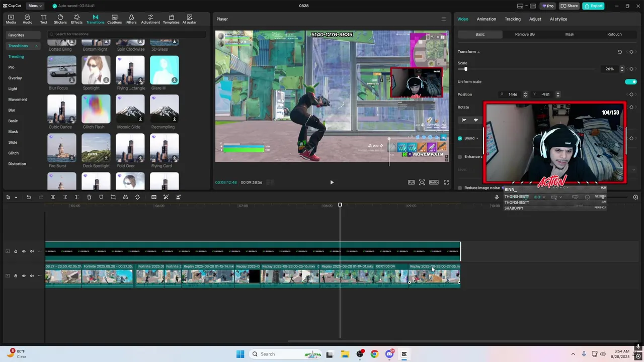Open the Media panel
The image size is (644, 362).
11,19
